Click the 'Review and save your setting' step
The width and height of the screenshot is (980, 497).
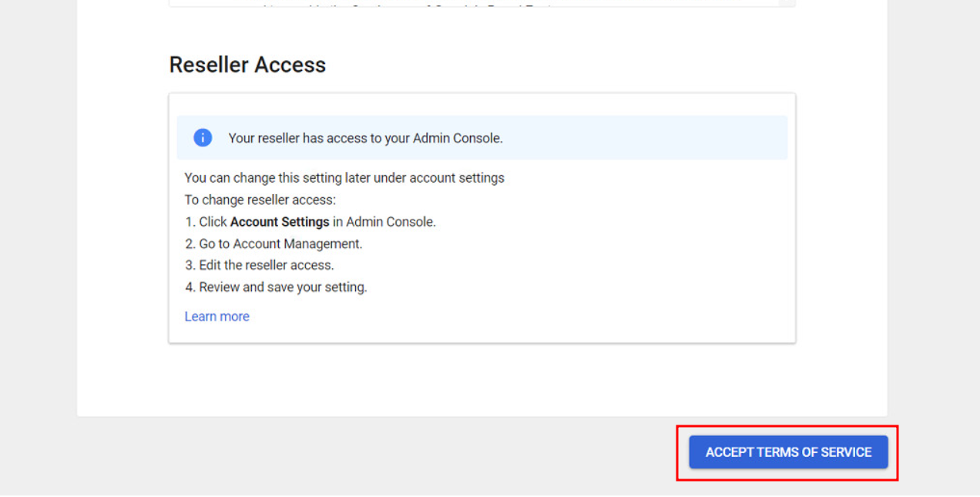[x=276, y=287]
